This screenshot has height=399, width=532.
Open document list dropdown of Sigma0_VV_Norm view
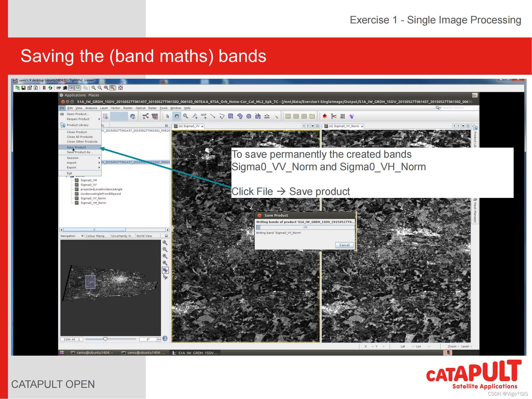tap(463, 126)
